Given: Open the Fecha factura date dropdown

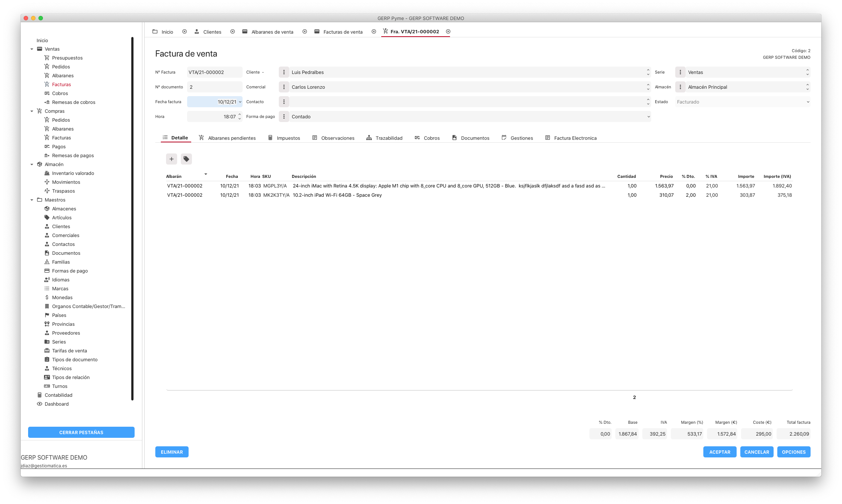Looking at the screenshot, I should (x=240, y=102).
